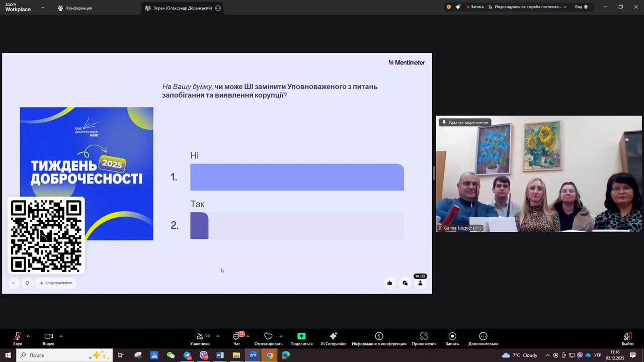Viewport: 644px width, 362px height.
Task: Expand the Zoom Workplace dropdown chevron
Action: click(43, 8)
